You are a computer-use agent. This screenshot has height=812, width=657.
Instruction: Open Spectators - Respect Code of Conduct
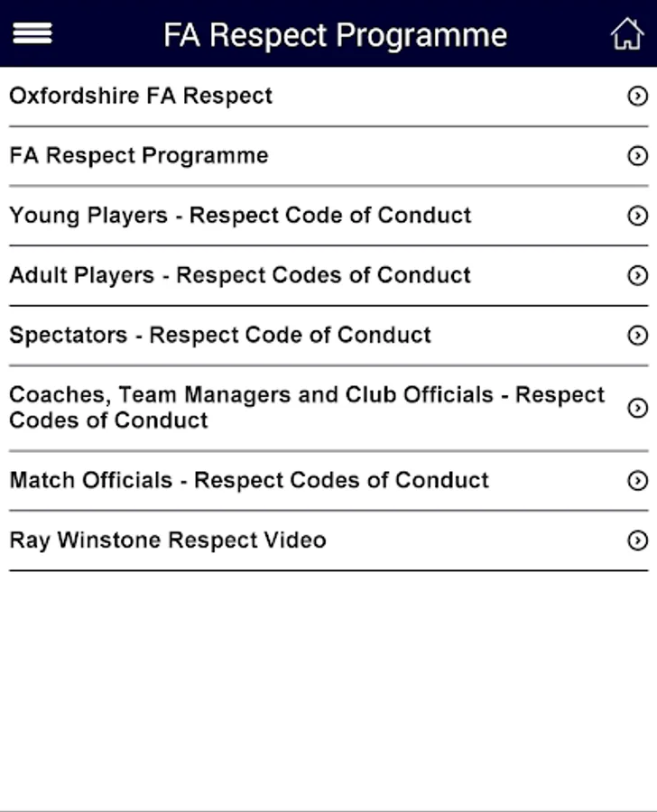click(220, 336)
